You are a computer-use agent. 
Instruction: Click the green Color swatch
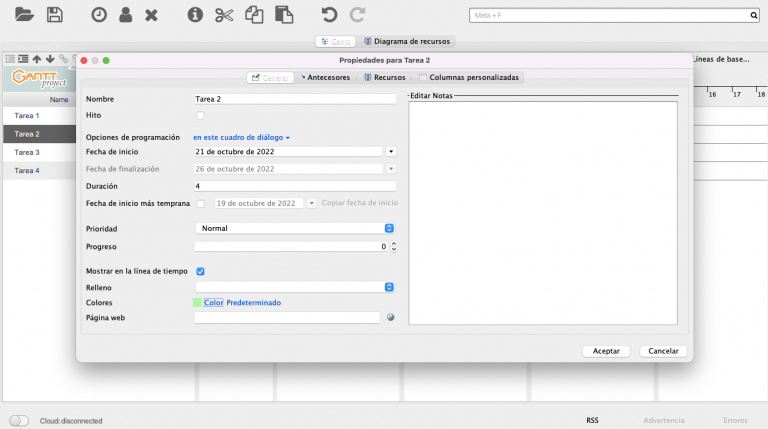click(x=197, y=302)
